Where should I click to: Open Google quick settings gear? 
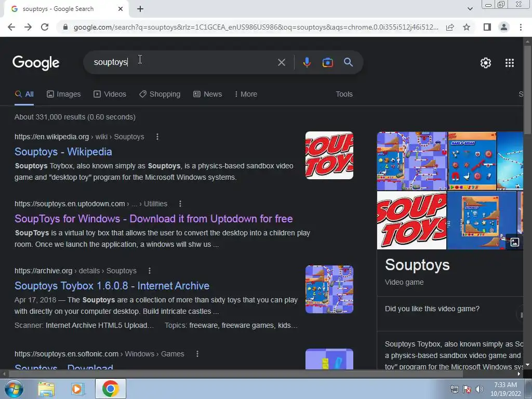pyautogui.click(x=486, y=63)
